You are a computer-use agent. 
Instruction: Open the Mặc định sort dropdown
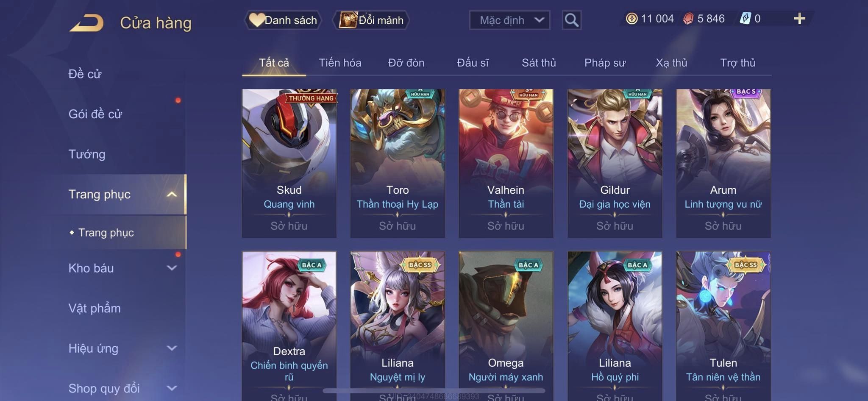[x=509, y=20]
